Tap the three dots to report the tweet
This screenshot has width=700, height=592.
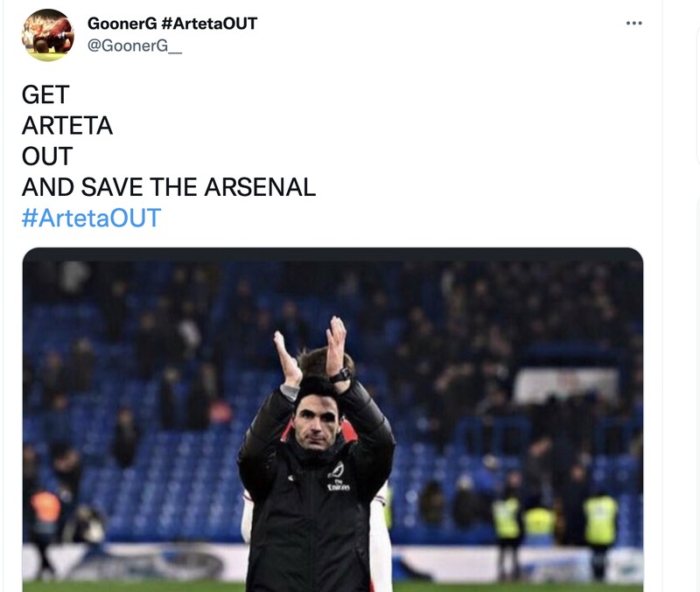633,24
